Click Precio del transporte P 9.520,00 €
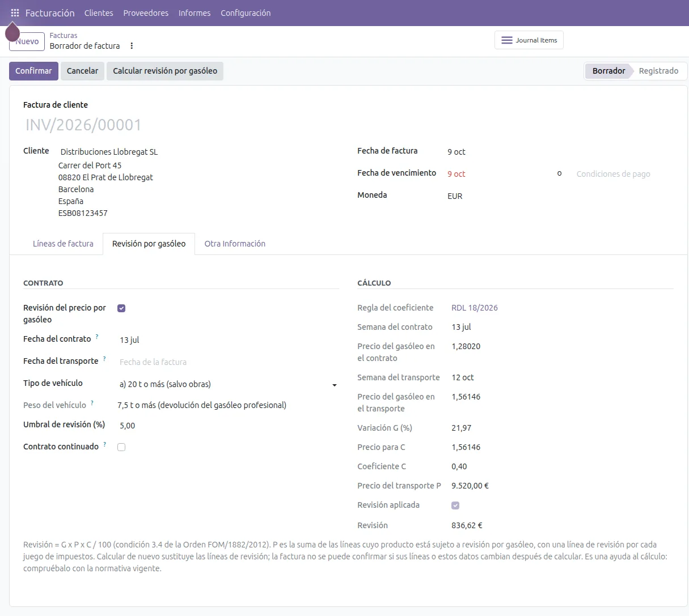 470,486
